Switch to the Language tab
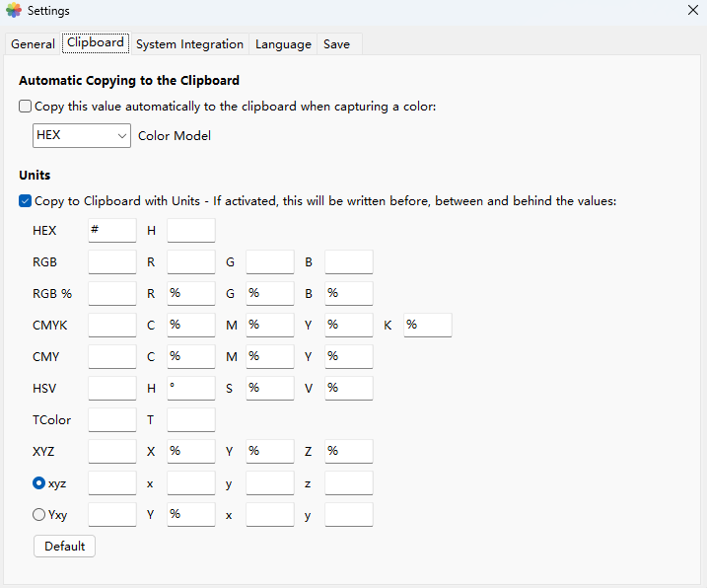707x588 pixels. pos(283,44)
